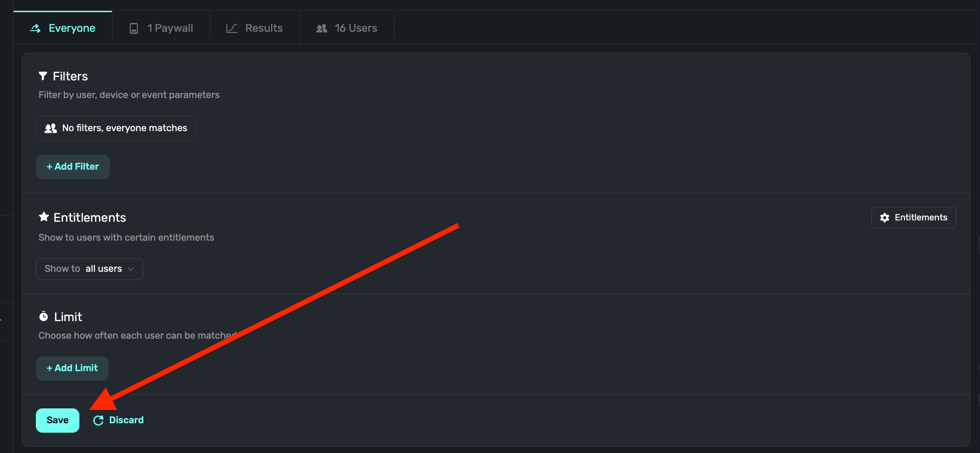
Task: Click the Entitlements star icon
Action: point(44,217)
